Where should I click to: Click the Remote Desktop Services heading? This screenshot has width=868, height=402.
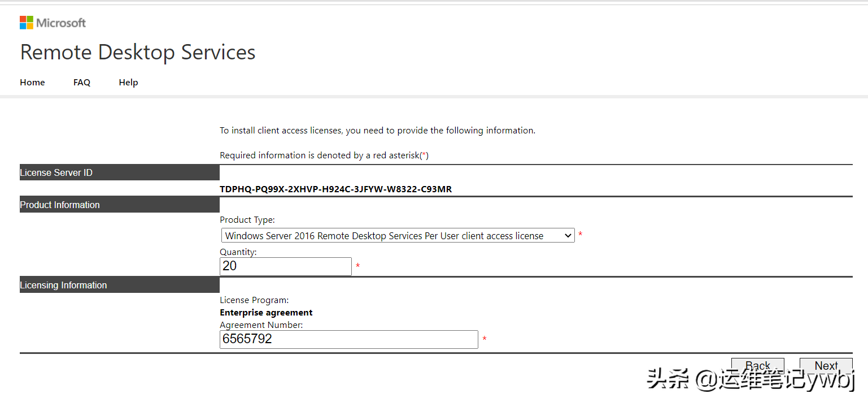coord(138,52)
